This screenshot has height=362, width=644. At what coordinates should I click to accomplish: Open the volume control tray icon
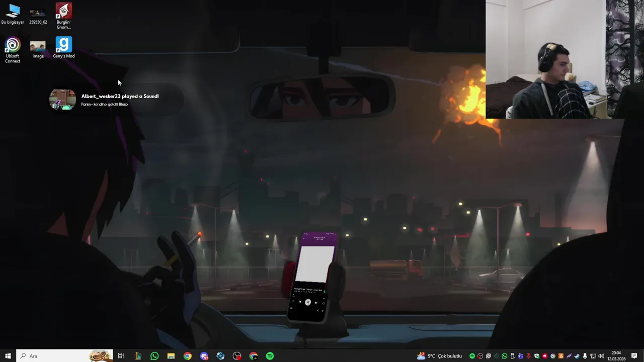point(601,356)
